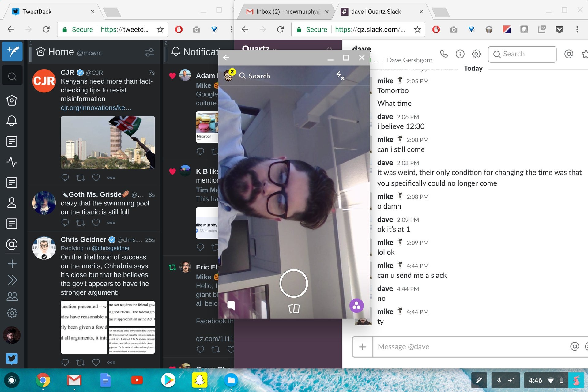Viewport: 588px width, 392px height.
Task: Jump to Notifications column via sidebar bell
Action: pyautogui.click(x=12, y=121)
